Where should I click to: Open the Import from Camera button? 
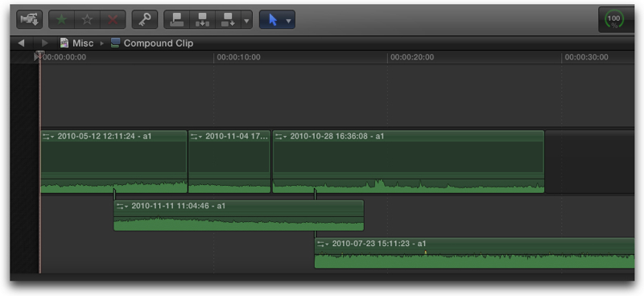(29, 19)
